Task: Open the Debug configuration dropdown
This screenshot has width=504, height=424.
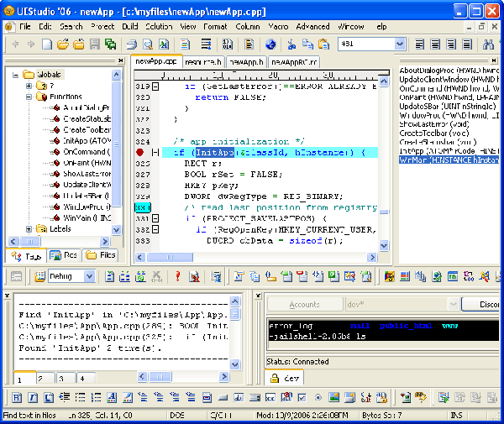Action: pyautogui.click(x=89, y=276)
